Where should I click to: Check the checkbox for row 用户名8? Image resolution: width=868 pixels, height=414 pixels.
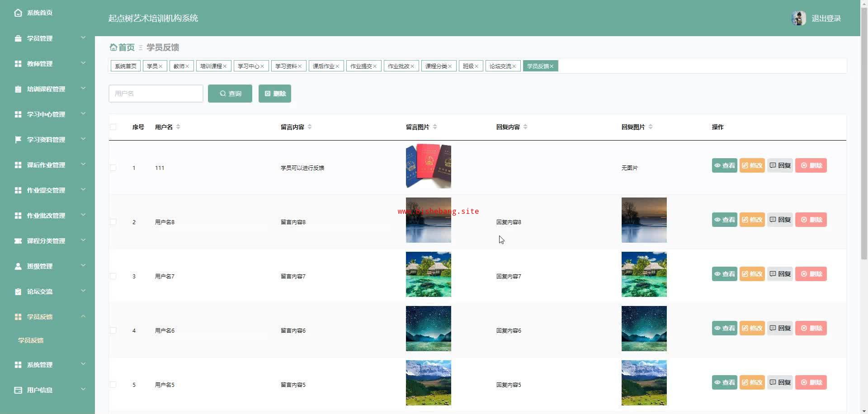(113, 222)
